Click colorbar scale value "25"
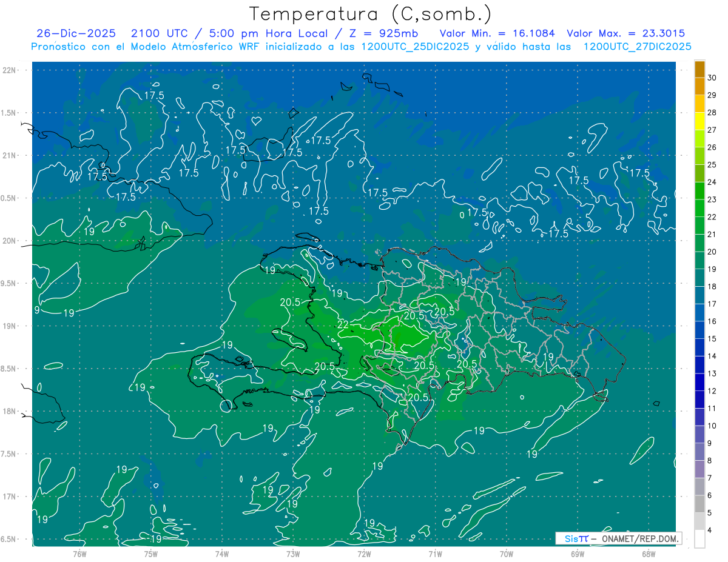This screenshot has width=728, height=562. [713, 165]
